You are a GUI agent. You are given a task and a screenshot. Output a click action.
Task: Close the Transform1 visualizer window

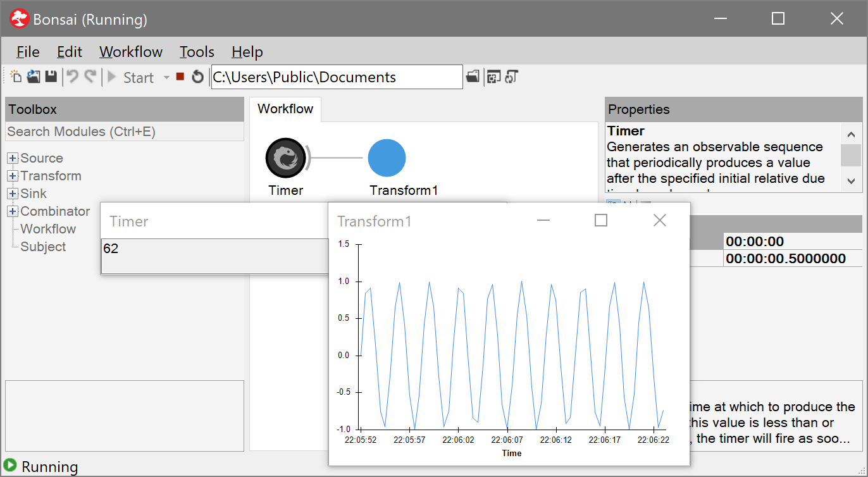(659, 220)
